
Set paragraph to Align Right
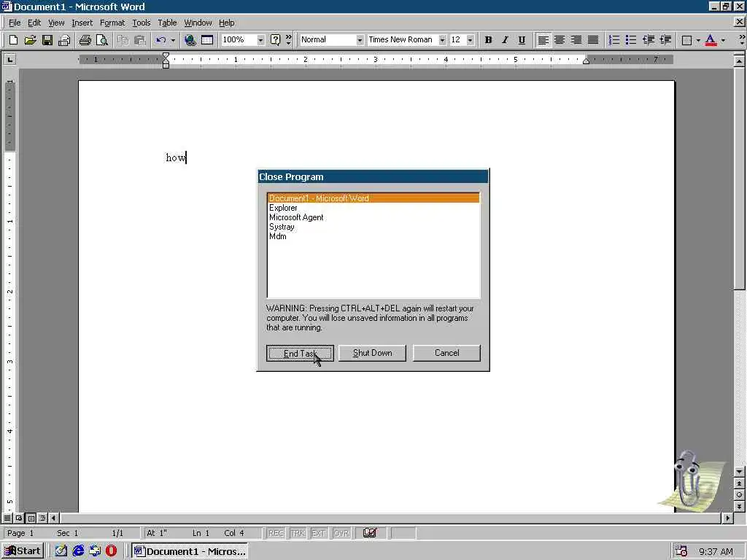click(576, 40)
